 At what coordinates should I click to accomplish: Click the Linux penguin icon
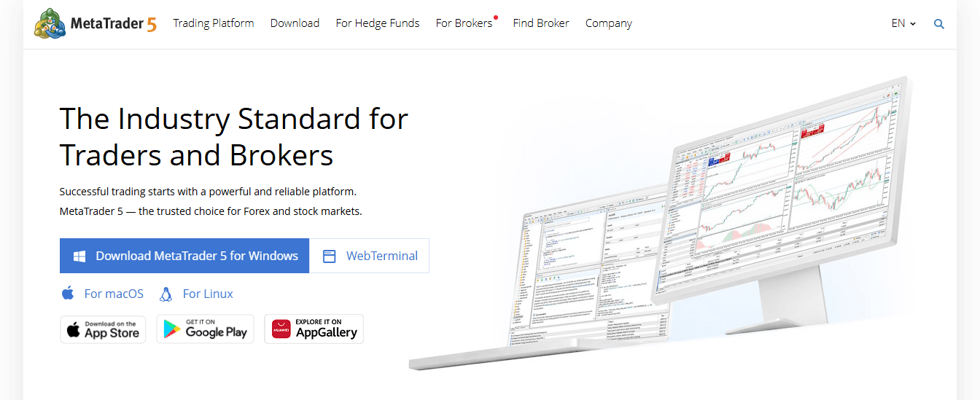(166, 294)
